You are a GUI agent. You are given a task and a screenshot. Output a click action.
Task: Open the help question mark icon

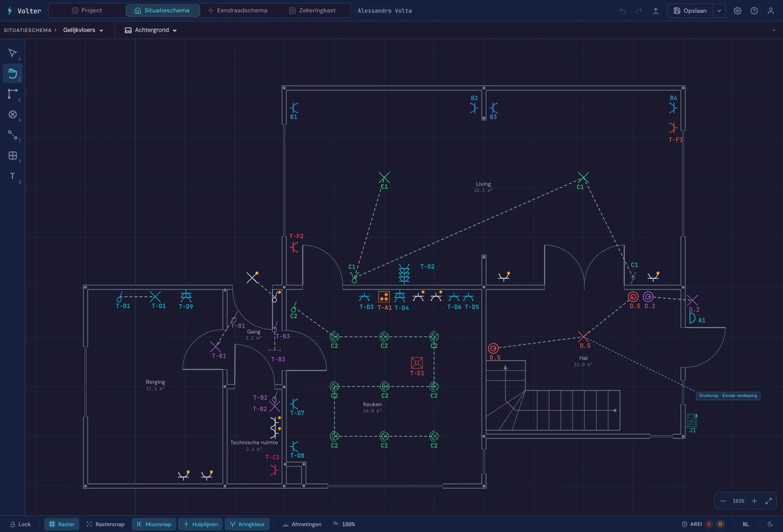pyautogui.click(x=754, y=11)
